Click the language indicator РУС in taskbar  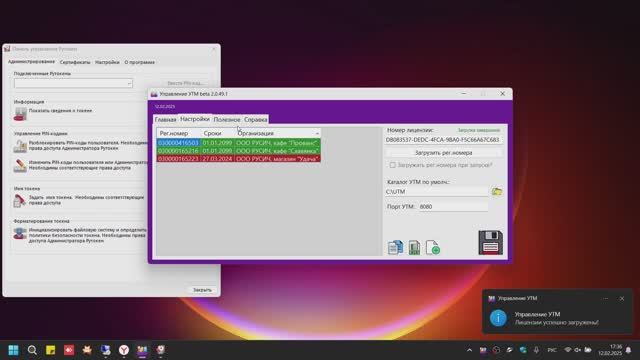click(x=552, y=350)
